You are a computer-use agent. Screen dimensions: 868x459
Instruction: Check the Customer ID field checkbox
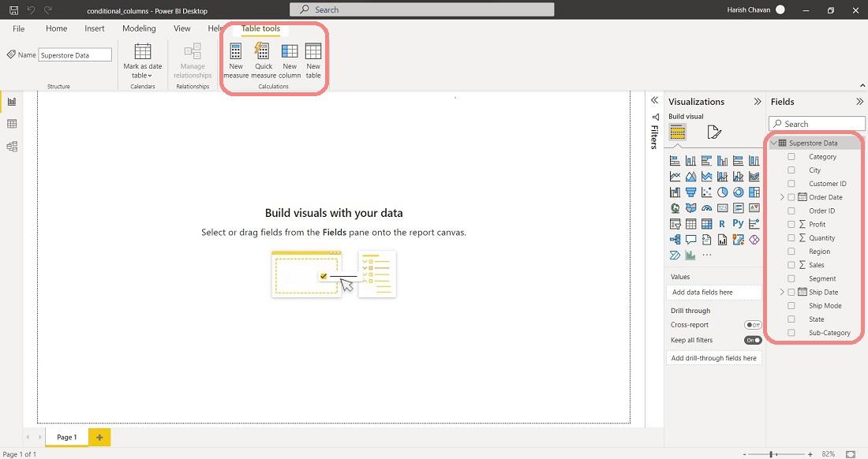pyautogui.click(x=791, y=184)
